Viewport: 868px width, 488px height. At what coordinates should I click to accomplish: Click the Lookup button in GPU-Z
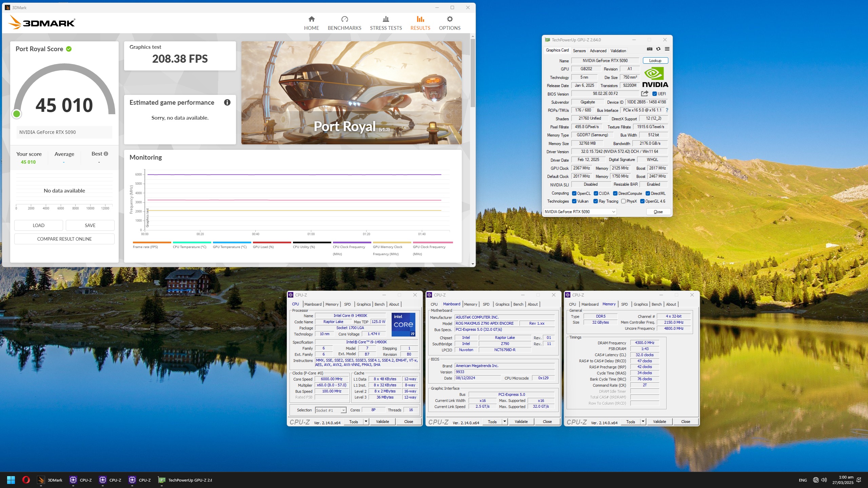[x=655, y=61]
